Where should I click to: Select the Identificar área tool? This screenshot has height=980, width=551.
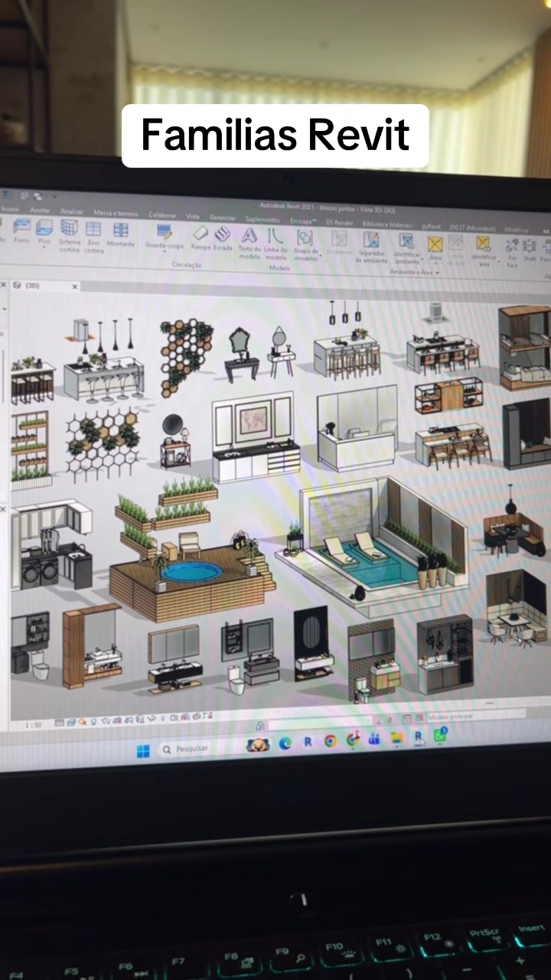tap(484, 250)
